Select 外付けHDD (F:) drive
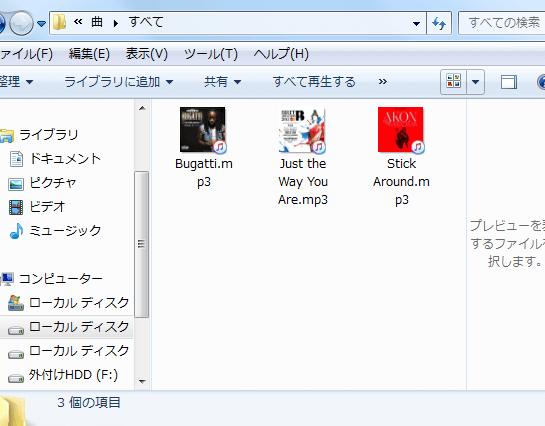 [73, 375]
